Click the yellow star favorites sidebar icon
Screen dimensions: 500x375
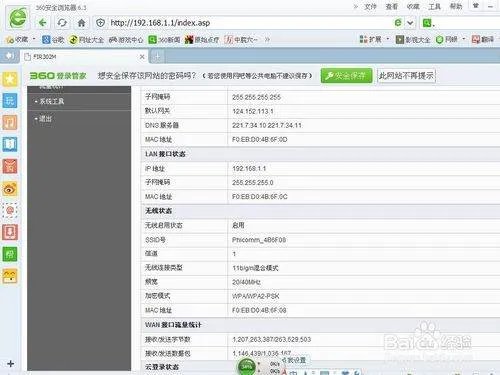click(x=10, y=79)
